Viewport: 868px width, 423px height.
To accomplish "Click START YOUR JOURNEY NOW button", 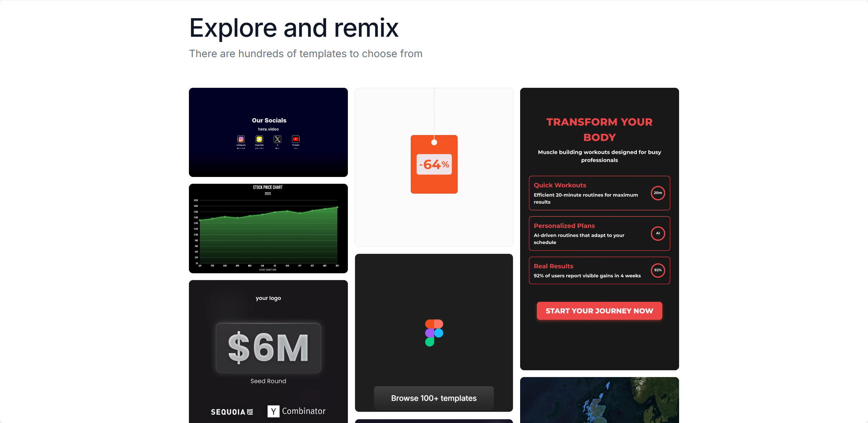I will (599, 311).
